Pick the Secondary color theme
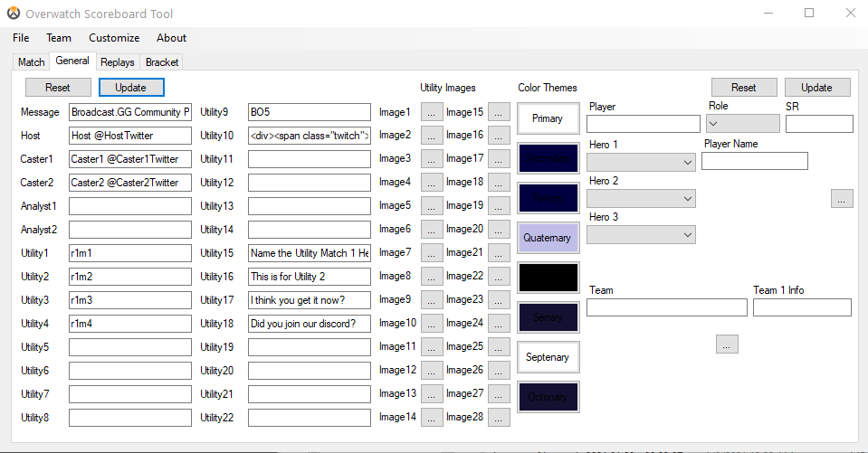This screenshot has height=453, width=868. point(548,158)
